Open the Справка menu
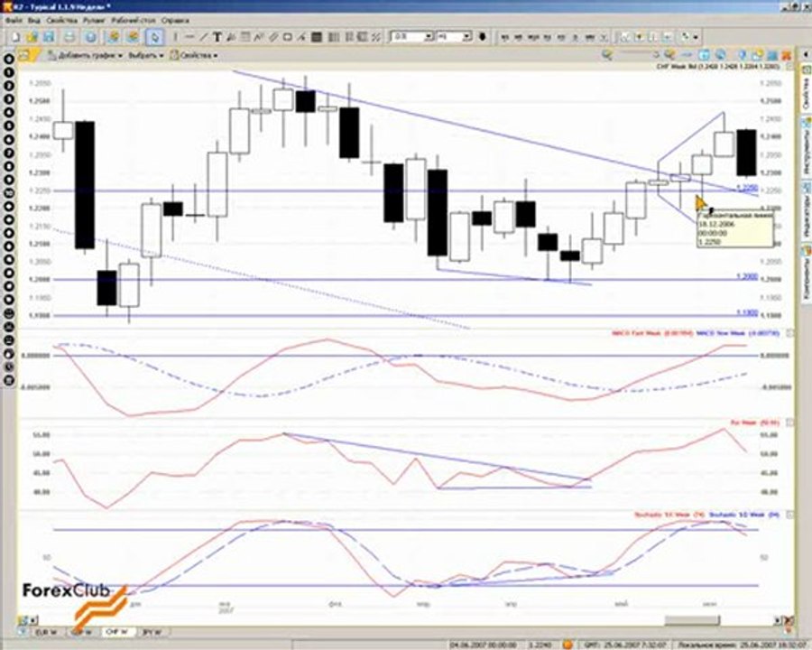This screenshot has height=650, width=812. click(x=175, y=21)
